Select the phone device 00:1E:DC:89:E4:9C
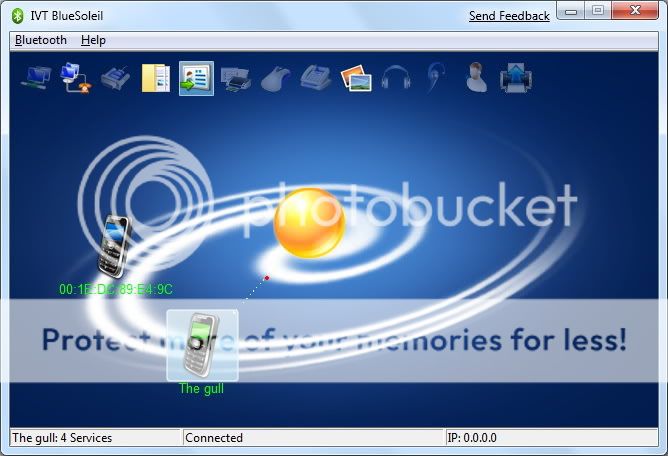 click(x=113, y=246)
